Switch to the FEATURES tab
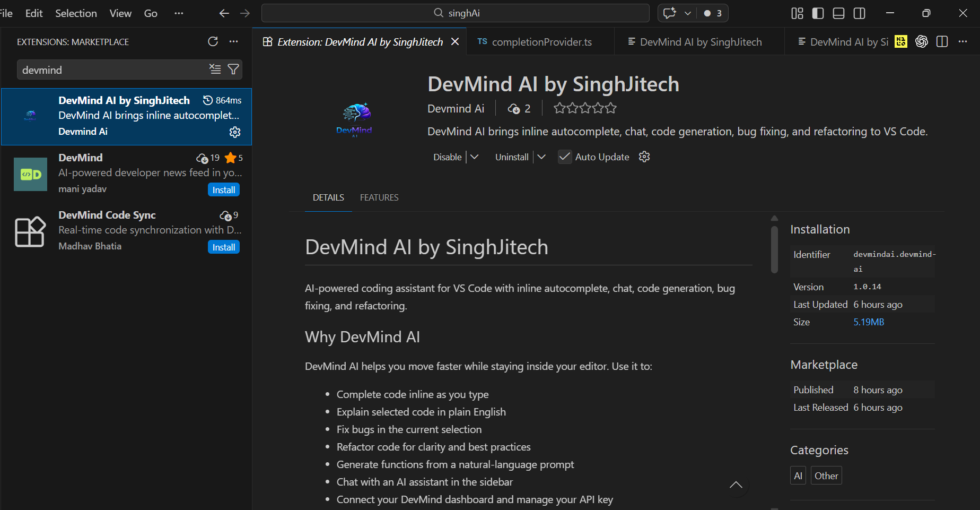980x510 pixels. point(379,197)
